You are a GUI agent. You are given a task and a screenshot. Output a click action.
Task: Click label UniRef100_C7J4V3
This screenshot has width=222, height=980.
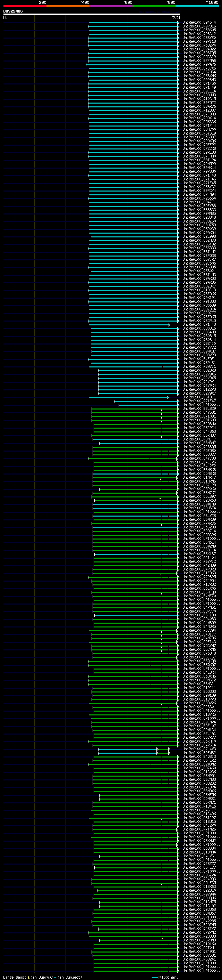[x=199, y=749]
